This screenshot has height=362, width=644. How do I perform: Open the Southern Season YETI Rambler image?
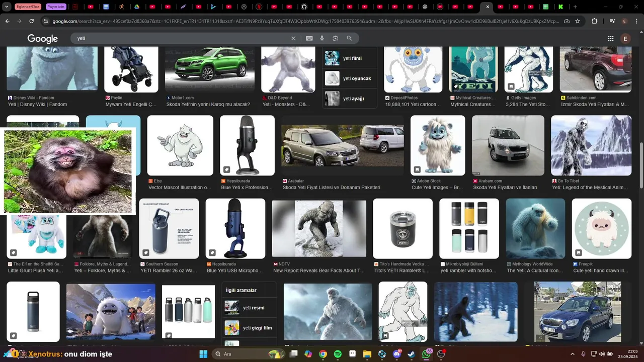169,229
